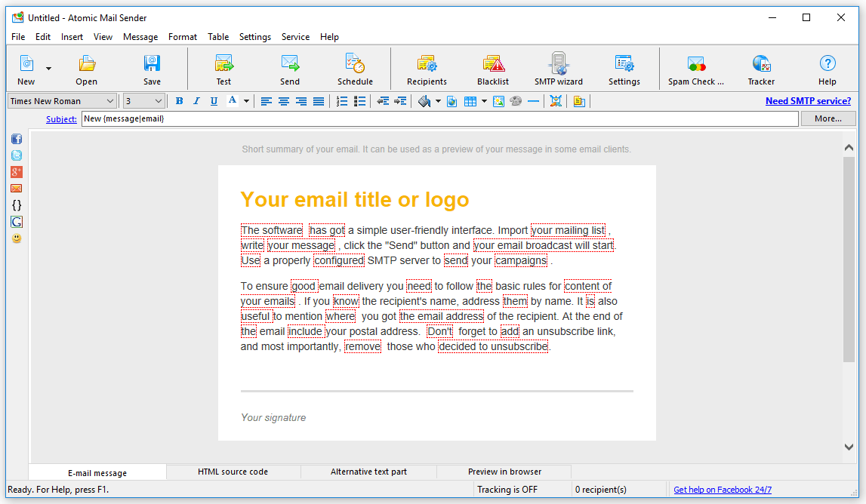This screenshot has height=504, width=866.
Task: Click the color palette icon
Action: click(x=516, y=101)
